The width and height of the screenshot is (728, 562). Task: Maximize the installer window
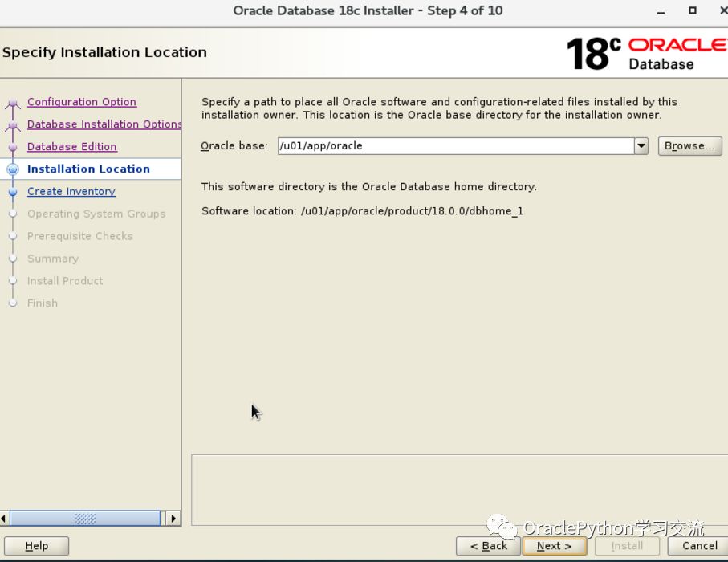pos(692,10)
